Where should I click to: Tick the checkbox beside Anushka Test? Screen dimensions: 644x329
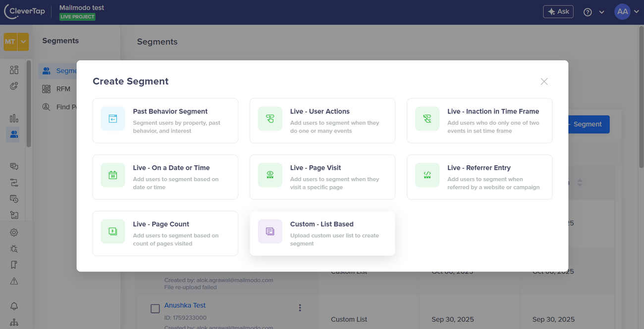tap(155, 309)
